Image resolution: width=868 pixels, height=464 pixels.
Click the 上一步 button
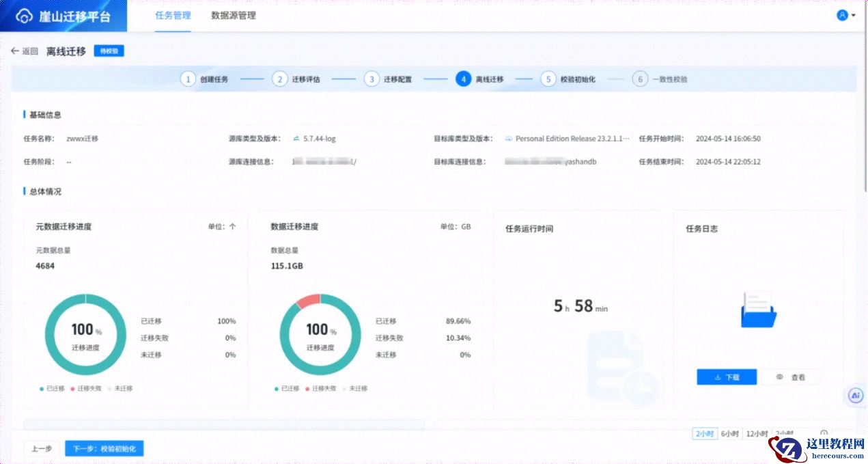42,448
